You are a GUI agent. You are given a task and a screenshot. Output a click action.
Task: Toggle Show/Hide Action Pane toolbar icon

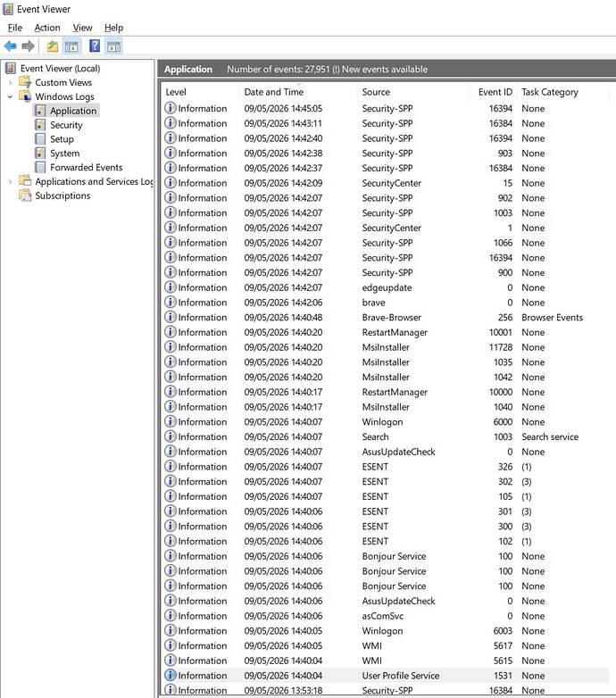[x=114, y=46]
